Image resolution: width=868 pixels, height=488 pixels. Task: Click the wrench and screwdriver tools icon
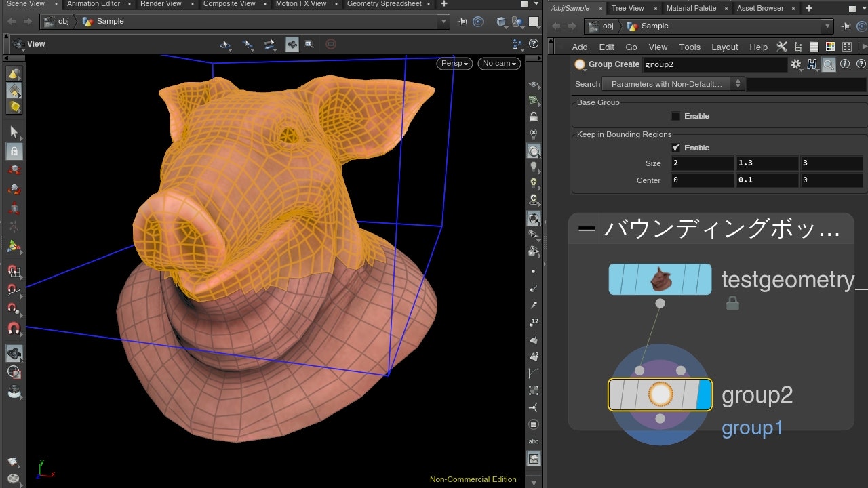point(782,47)
